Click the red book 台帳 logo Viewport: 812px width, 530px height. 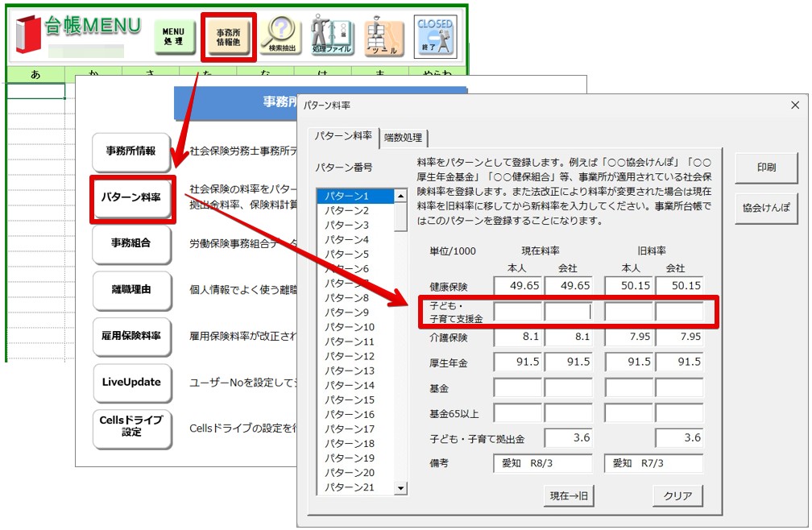coord(27,35)
